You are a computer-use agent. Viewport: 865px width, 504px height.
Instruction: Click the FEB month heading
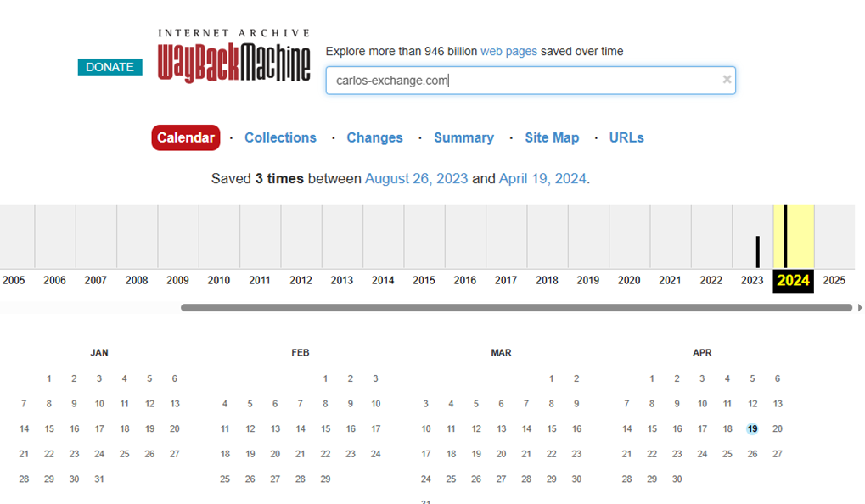coord(301,353)
